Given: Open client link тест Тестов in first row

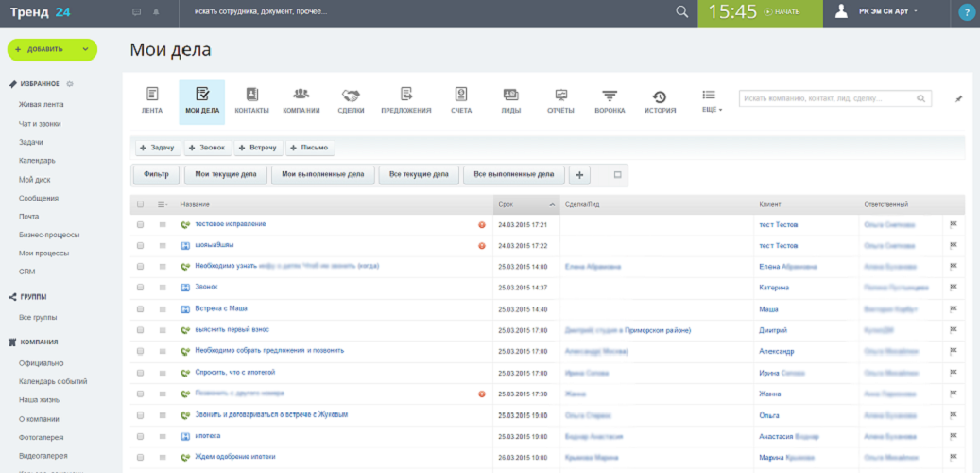Looking at the screenshot, I should tap(778, 224).
